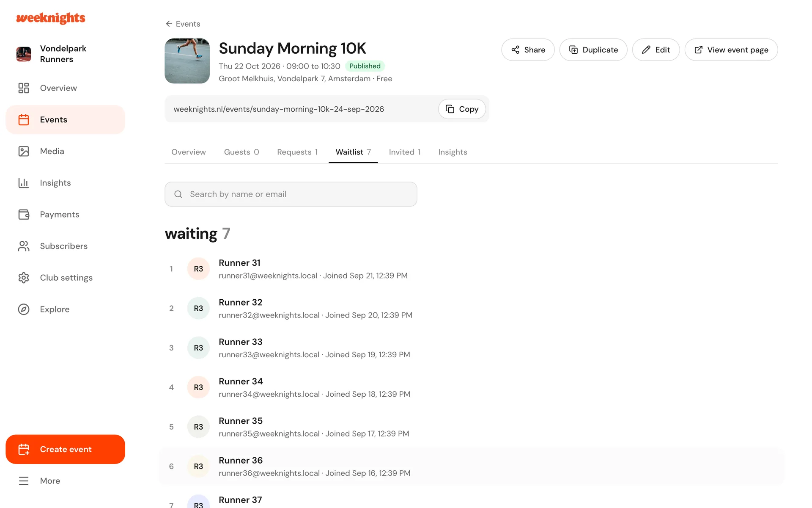Open Vondelpark Runners club avatar
Screen dimensions: 812x508
click(24, 54)
